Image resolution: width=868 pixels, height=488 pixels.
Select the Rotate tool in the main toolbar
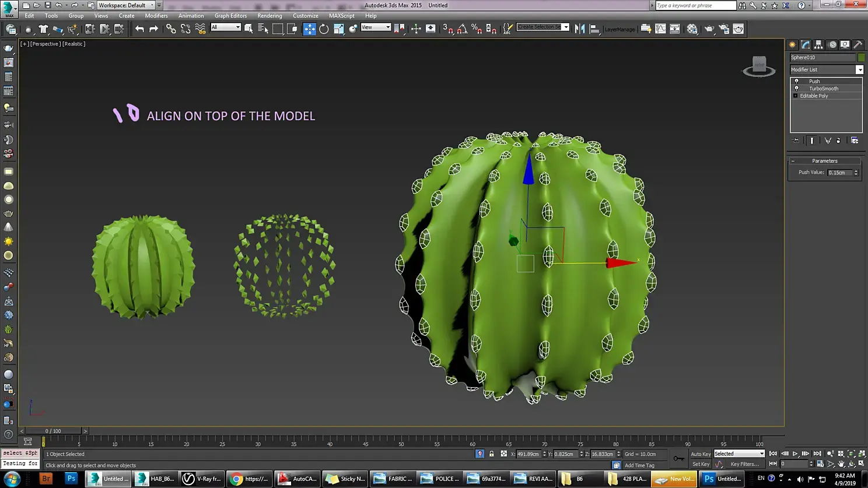324,29
